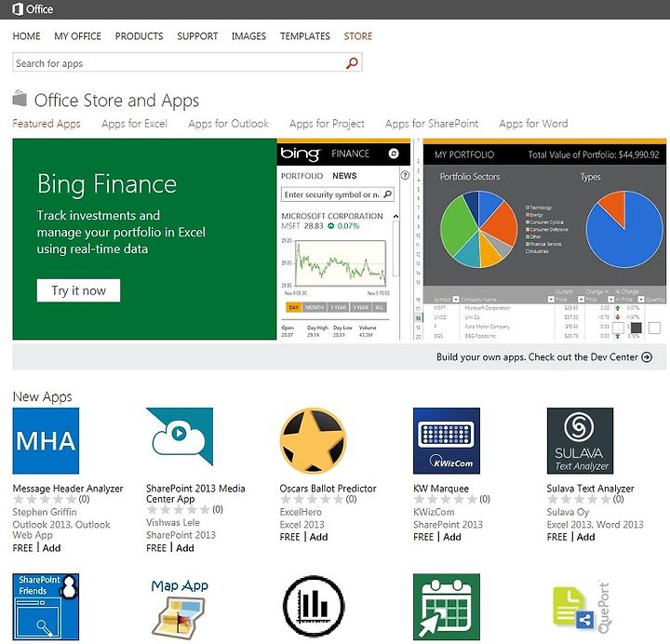Click the Portfolio Sectors pie chart
The image size is (670, 644).
coord(478,229)
